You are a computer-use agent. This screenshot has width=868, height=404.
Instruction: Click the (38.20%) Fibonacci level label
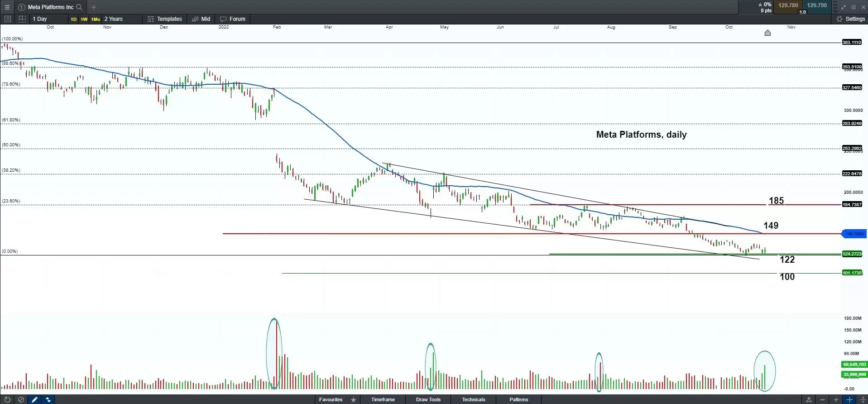click(11, 170)
